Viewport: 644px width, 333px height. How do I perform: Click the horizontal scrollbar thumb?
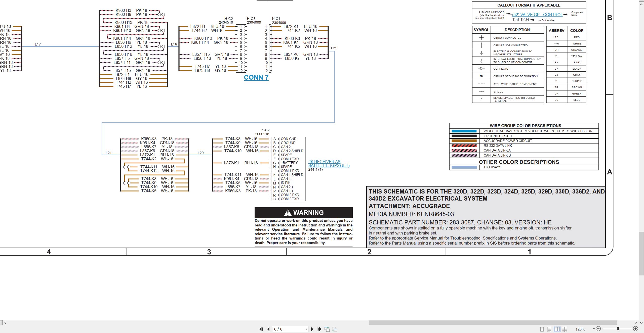click(x=493, y=322)
